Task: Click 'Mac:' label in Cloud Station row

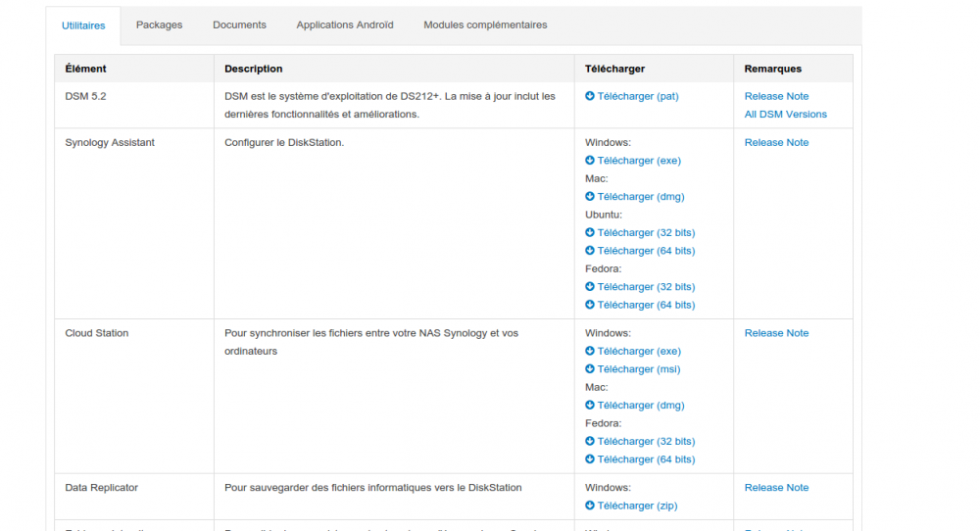Action: point(596,387)
